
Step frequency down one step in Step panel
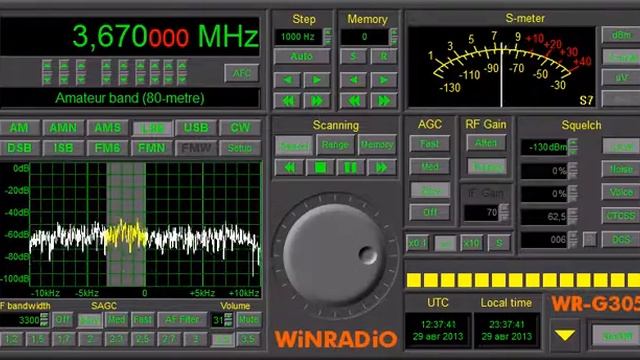tap(287, 80)
